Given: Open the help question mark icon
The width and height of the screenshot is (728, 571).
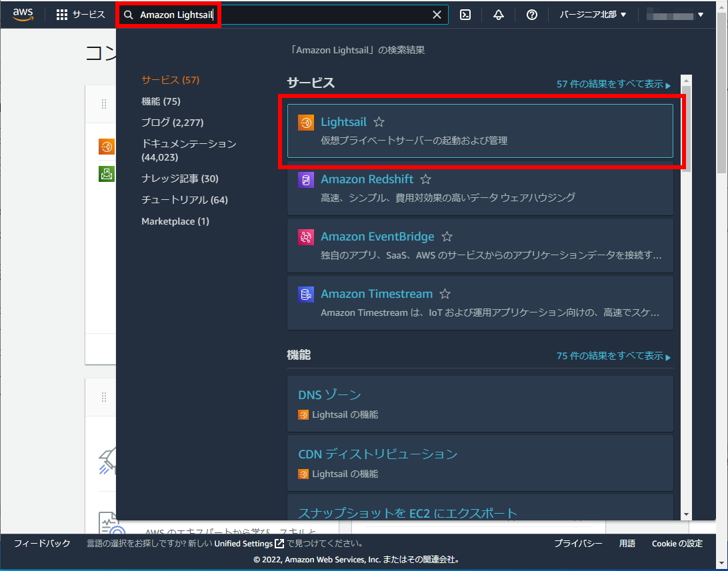Looking at the screenshot, I should 532,15.
